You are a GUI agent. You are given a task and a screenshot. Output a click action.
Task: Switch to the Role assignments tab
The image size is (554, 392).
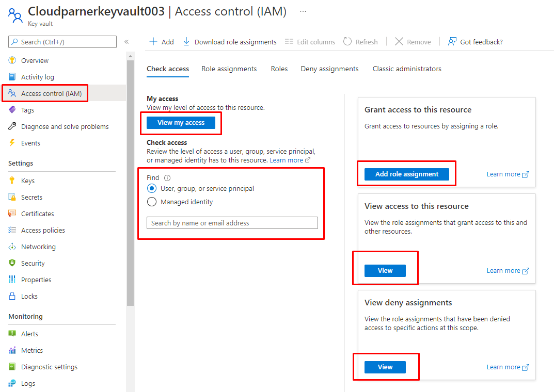(x=229, y=69)
